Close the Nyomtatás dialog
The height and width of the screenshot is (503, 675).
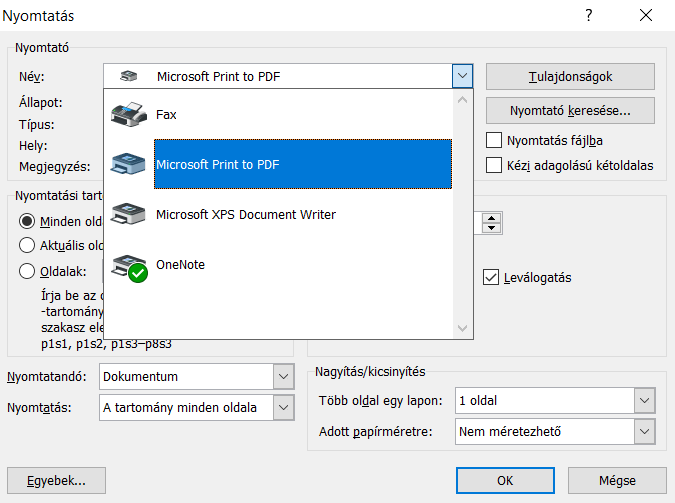(x=646, y=16)
